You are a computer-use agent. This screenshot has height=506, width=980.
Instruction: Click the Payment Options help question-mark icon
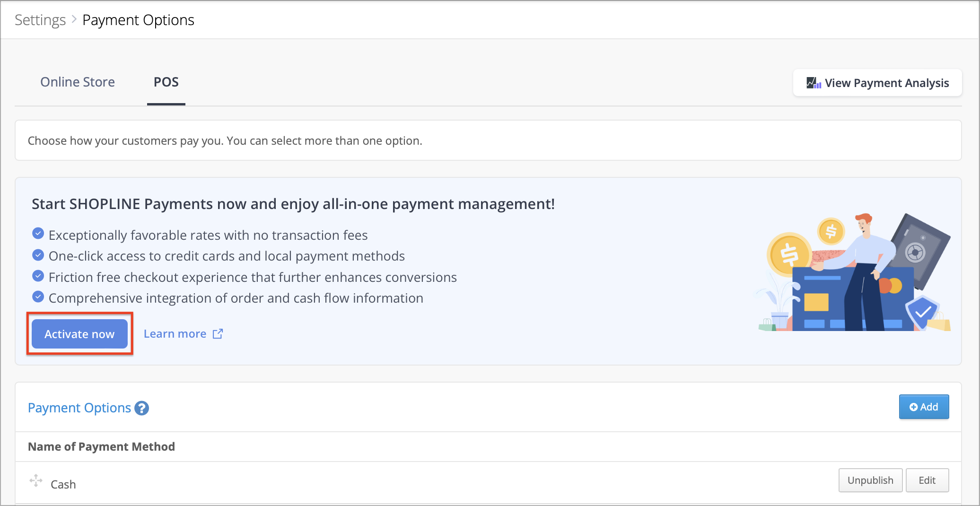coord(141,408)
